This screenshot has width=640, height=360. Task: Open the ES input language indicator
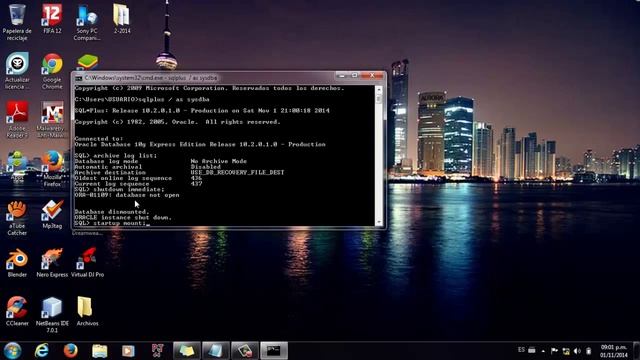pyautogui.click(x=521, y=350)
